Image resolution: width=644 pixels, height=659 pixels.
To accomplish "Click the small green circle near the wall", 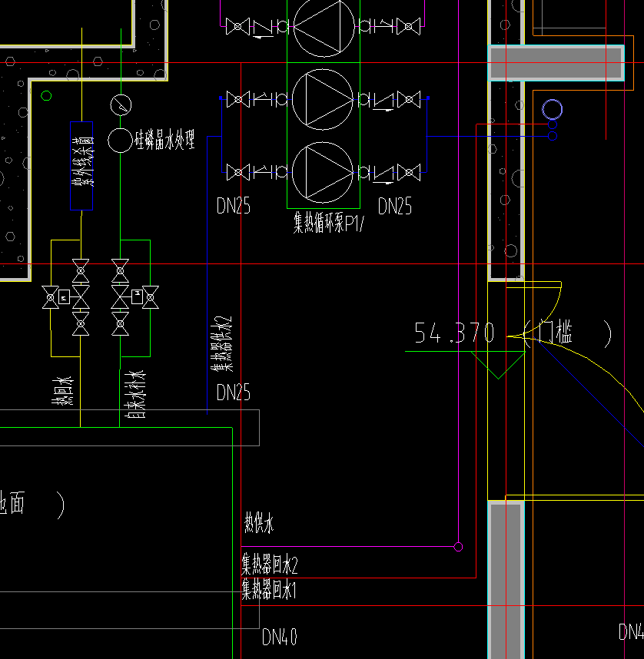I will (46, 96).
